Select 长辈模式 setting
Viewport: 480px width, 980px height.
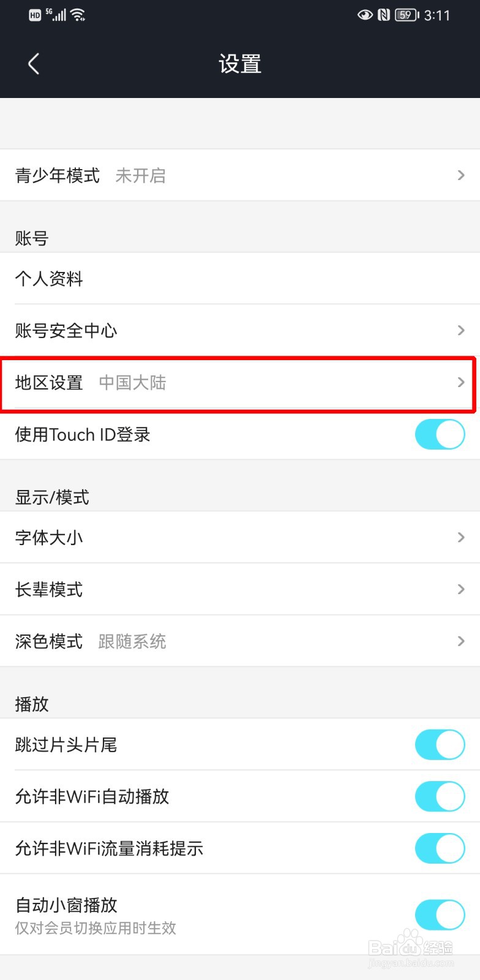click(240, 590)
